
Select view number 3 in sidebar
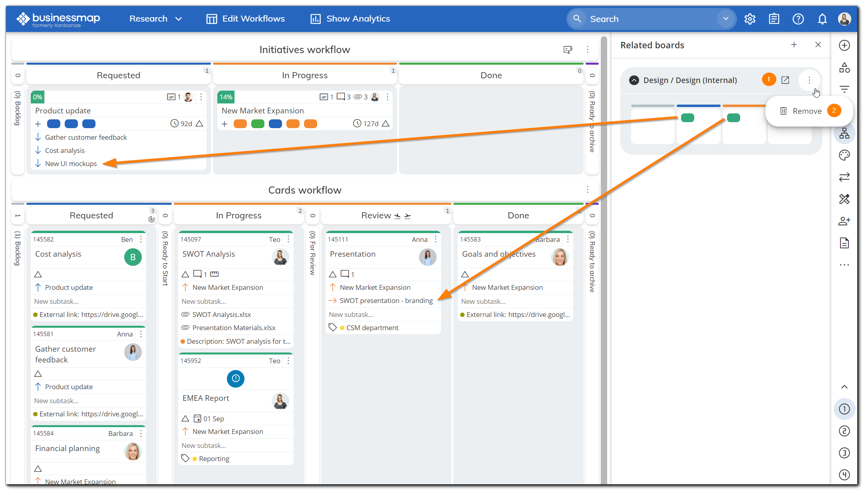coord(844,453)
